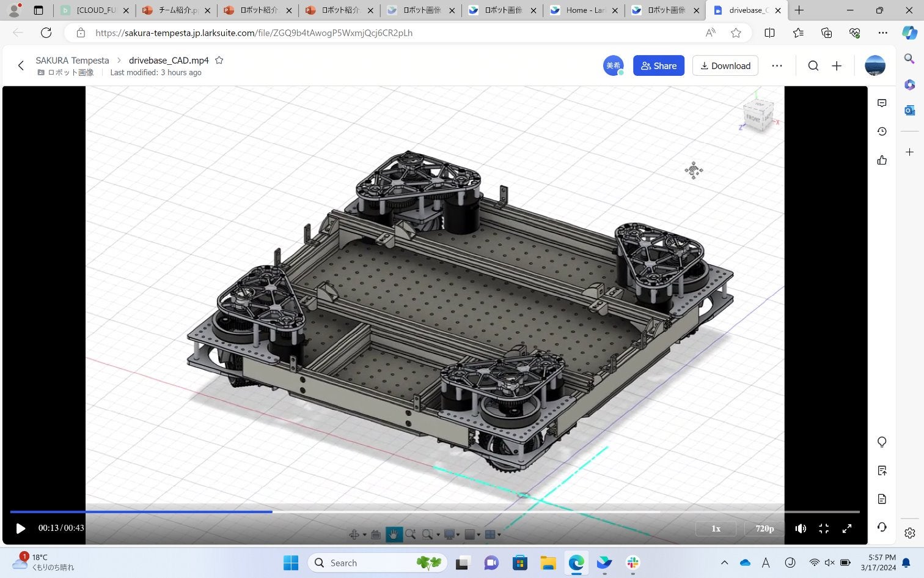Open the comments panel icon
924x578 pixels.
[x=882, y=103]
